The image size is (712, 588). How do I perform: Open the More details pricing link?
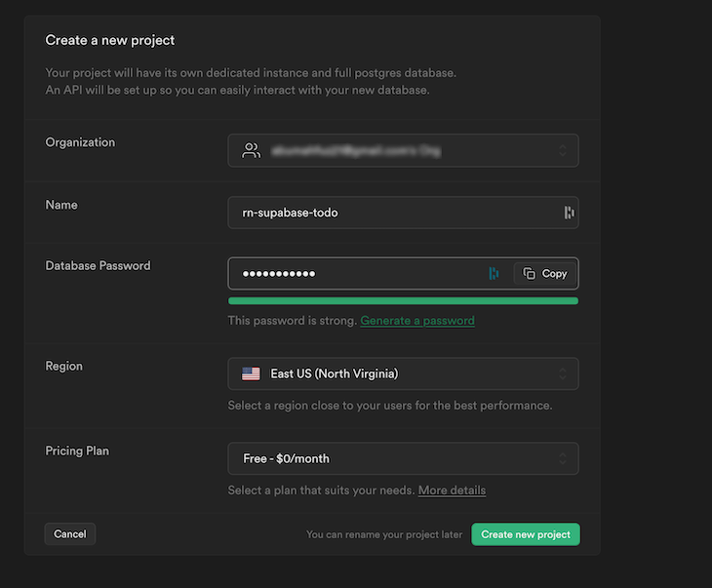(x=452, y=490)
